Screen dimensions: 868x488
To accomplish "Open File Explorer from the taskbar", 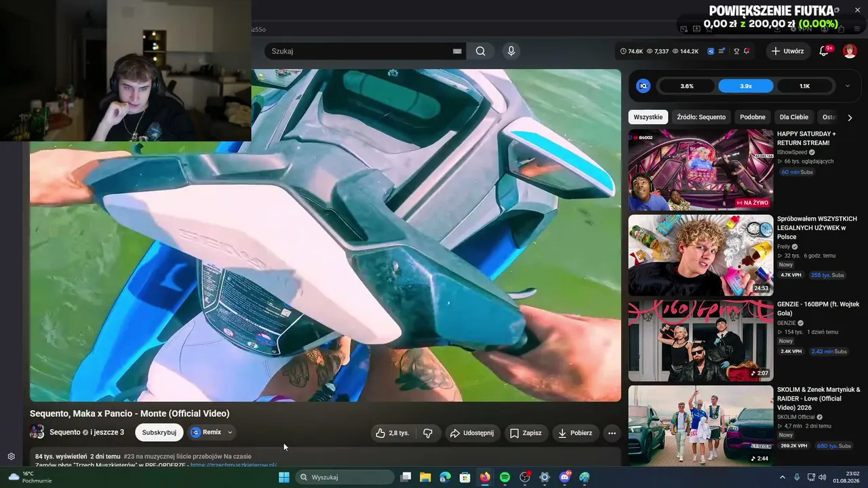I will (x=425, y=477).
